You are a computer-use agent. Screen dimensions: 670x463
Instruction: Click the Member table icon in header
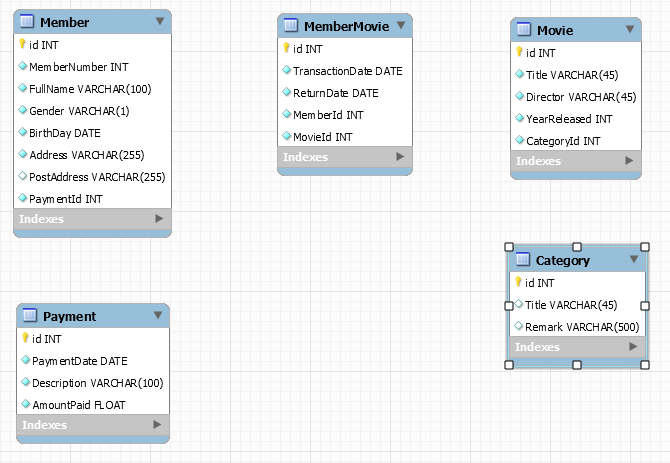click(27, 22)
